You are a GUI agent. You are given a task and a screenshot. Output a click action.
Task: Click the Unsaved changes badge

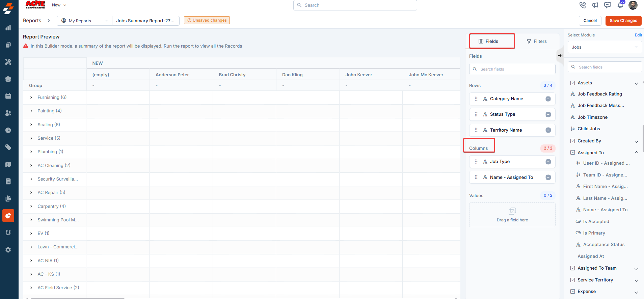click(207, 20)
